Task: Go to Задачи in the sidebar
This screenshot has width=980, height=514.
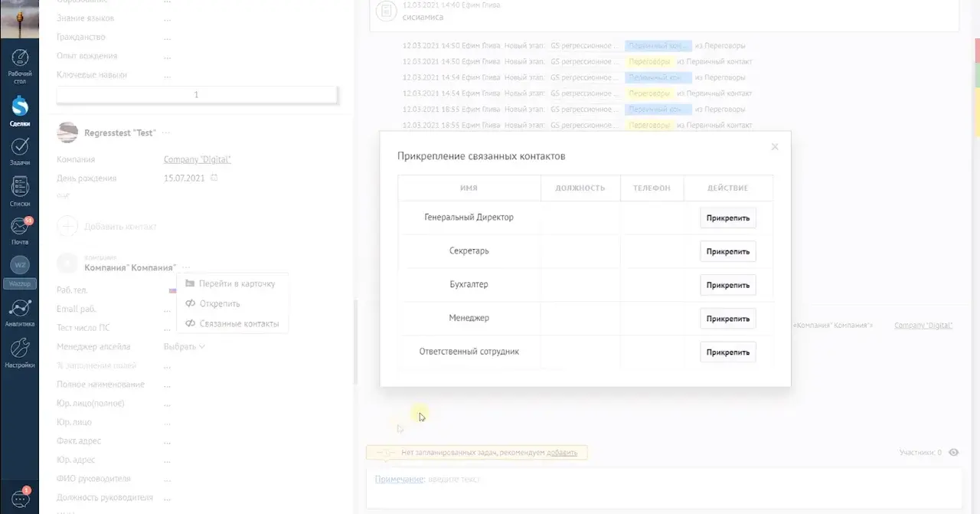Action: tap(20, 152)
